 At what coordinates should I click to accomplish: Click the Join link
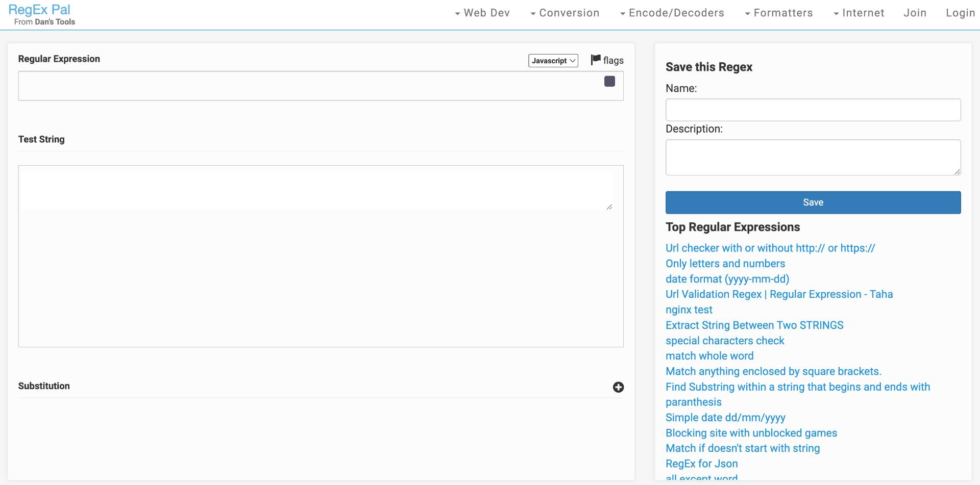click(915, 13)
